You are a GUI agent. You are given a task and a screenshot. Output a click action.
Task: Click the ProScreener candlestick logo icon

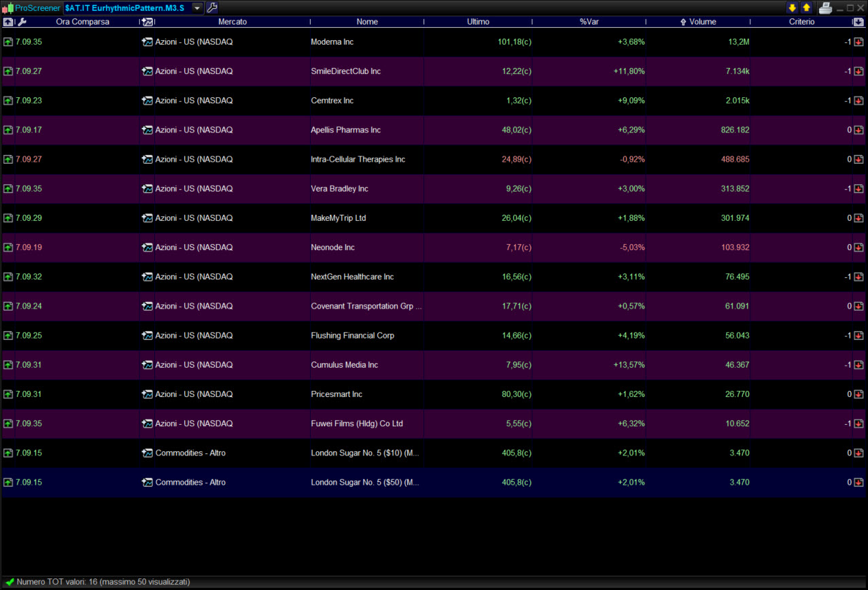click(7, 8)
